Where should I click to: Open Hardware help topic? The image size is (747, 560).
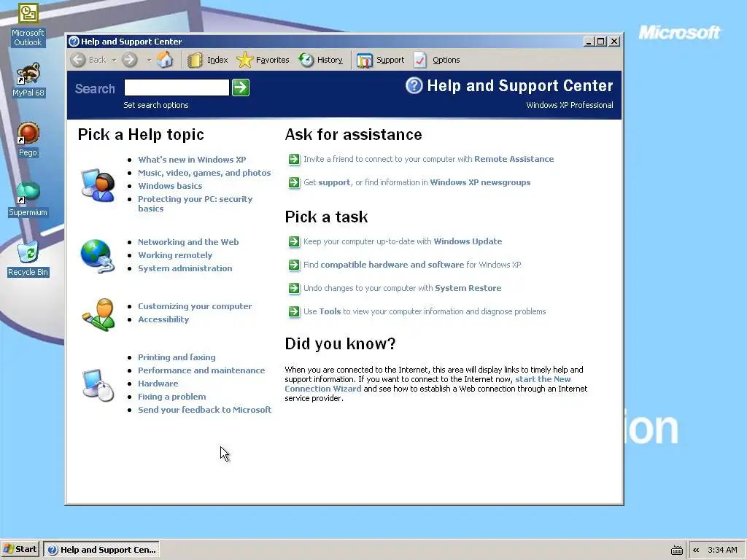pyautogui.click(x=158, y=384)
